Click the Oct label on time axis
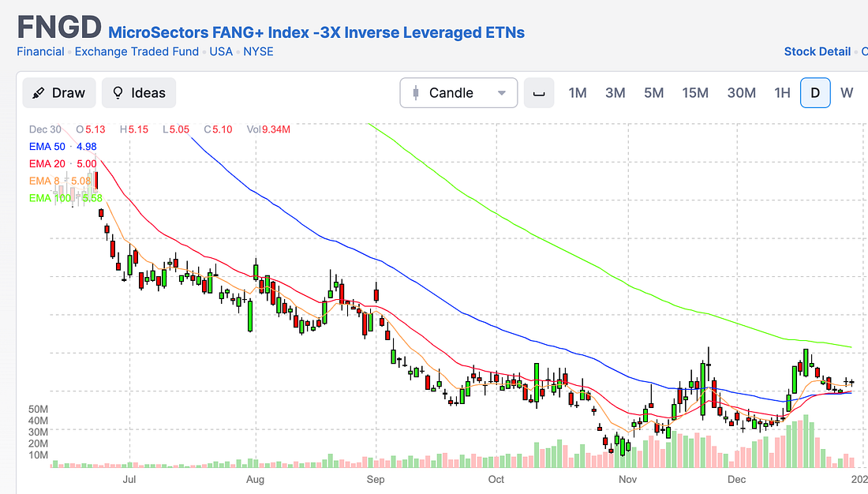Viewport: 868px width, 494px height. (496, 480)
